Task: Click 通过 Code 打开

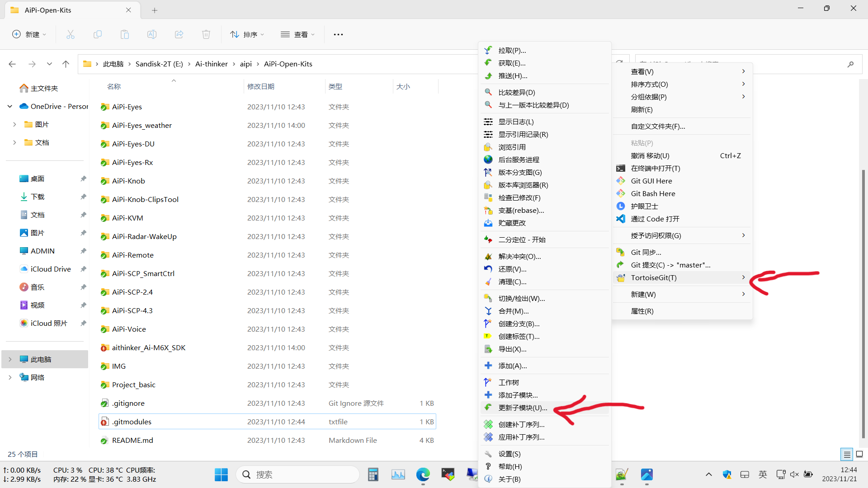Action: click(x=682, y=219)
